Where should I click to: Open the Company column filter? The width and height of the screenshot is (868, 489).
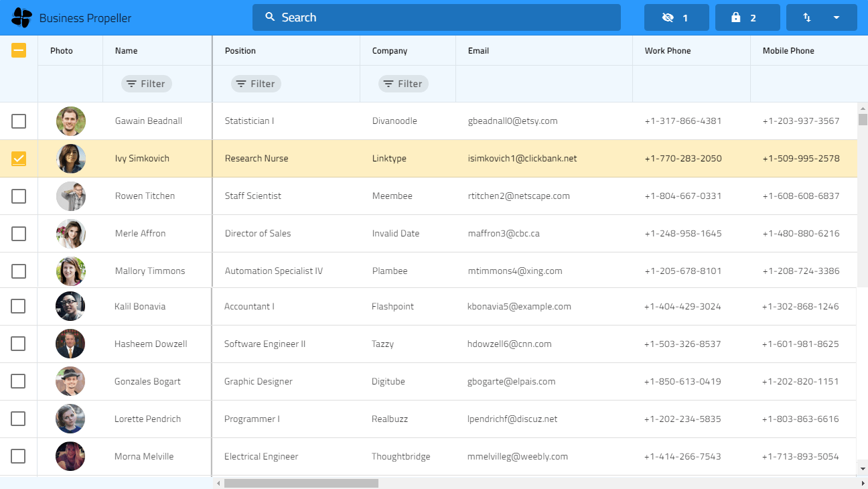click(x=403, y=84)
